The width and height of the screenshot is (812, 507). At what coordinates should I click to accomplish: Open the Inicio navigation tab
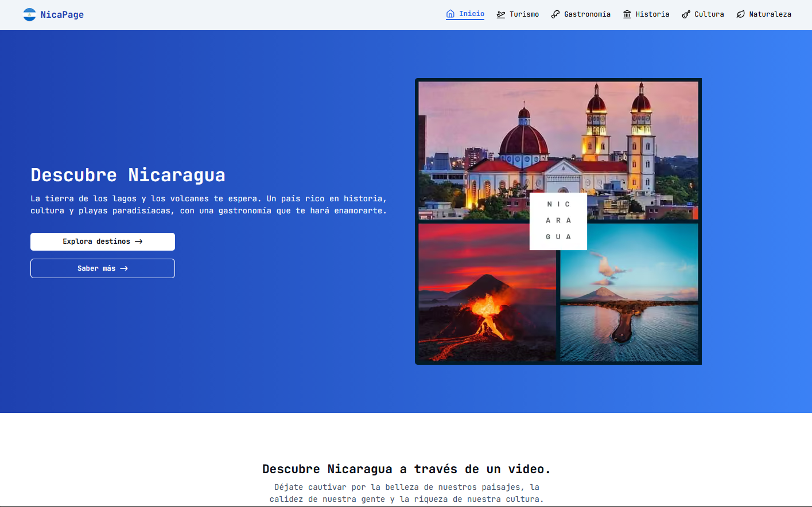[465, 14]
